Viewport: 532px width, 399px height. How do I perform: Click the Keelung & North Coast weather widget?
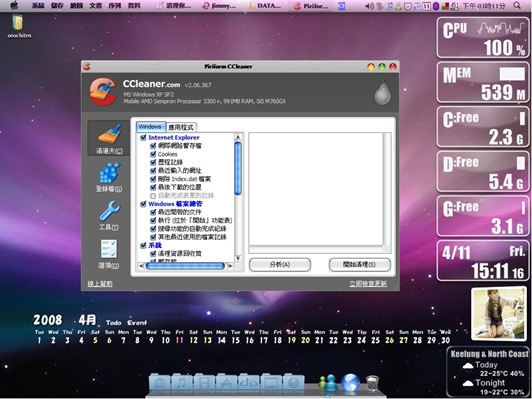click(x=489, y=372)
